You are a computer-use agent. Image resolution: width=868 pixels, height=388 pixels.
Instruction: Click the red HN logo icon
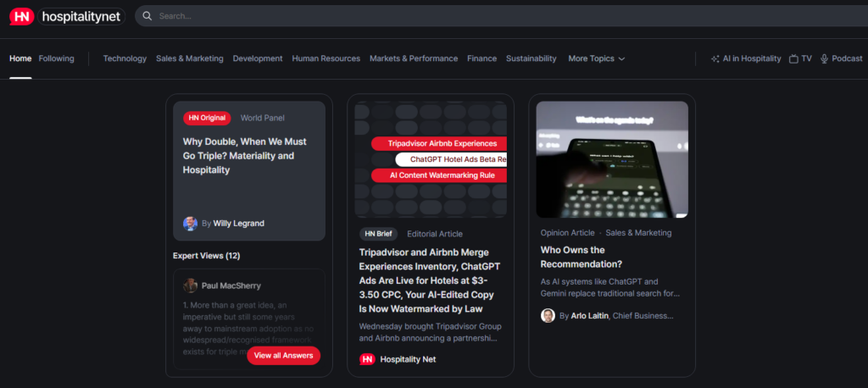click(x=22, y=17)
